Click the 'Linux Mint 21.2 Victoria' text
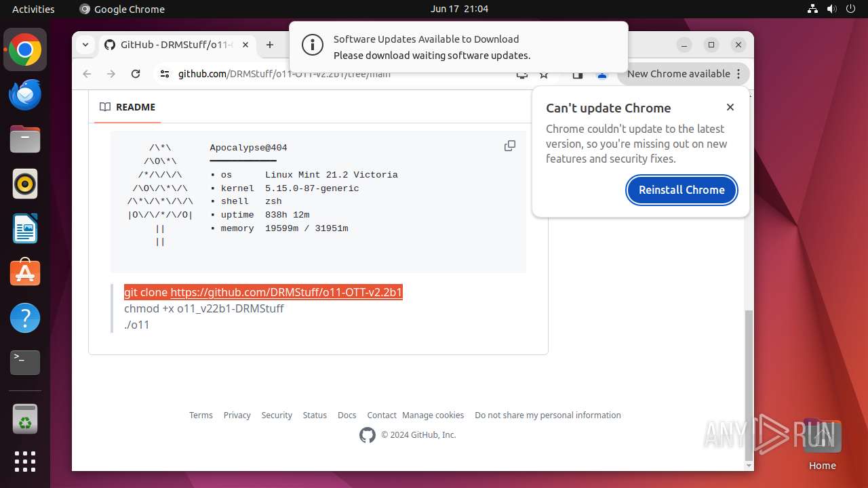868x488 pixels. point(332,175)
